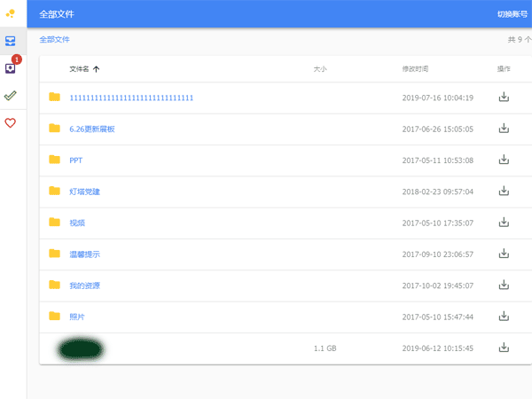Open folder 我的资源
Image resolution: width=532 pixels, height=399 pixels.
[x=84, y=286]
